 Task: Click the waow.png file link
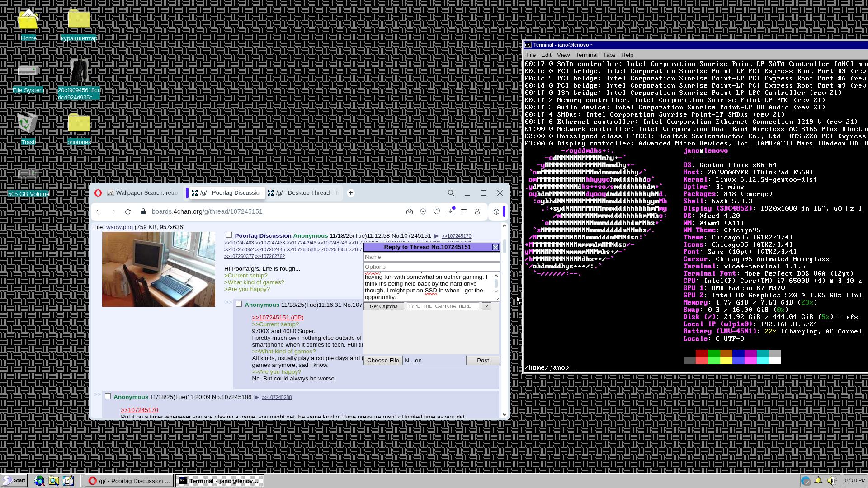(119, 227)
